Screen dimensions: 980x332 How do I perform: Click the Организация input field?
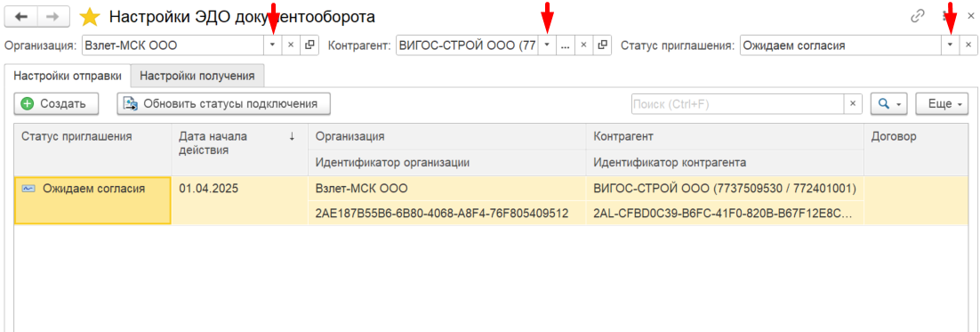173,45
